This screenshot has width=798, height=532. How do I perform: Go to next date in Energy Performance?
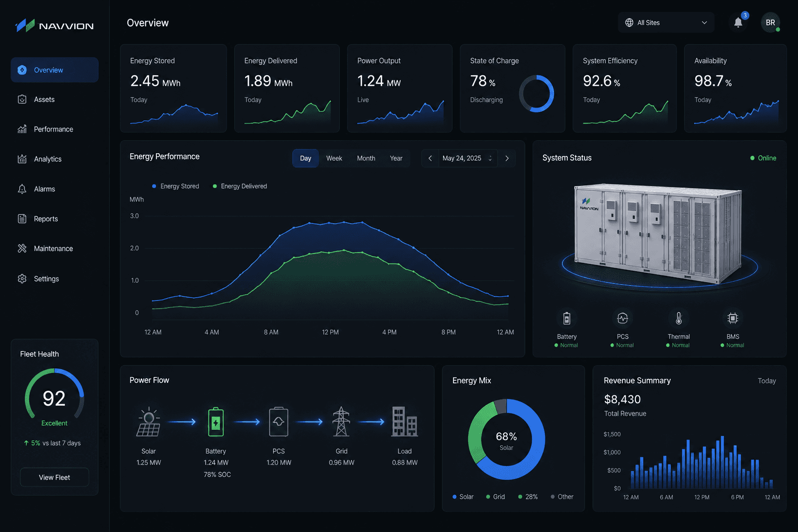507,158
